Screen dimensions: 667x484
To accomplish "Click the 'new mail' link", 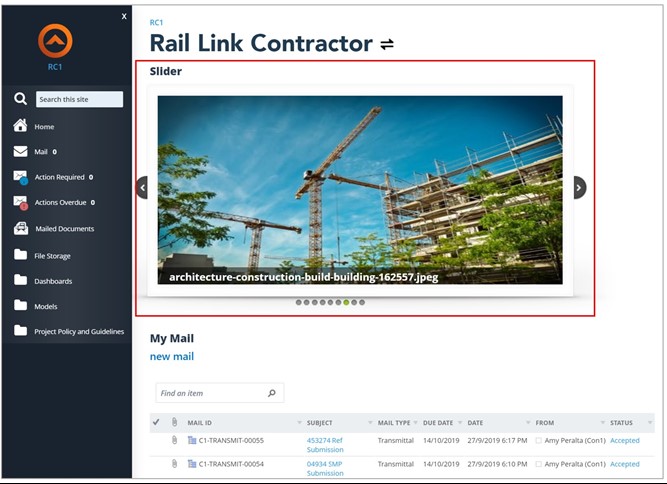I will coord(172,356).
